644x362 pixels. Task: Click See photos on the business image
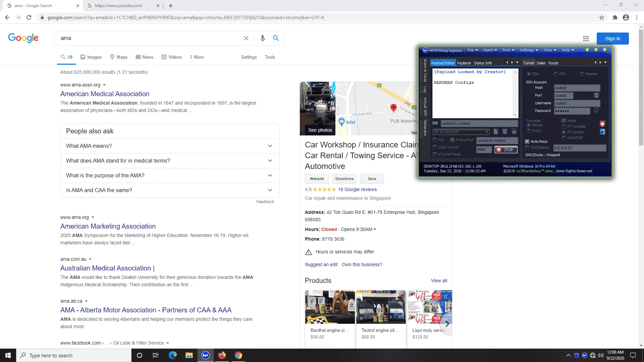click(x=320, y=130)
